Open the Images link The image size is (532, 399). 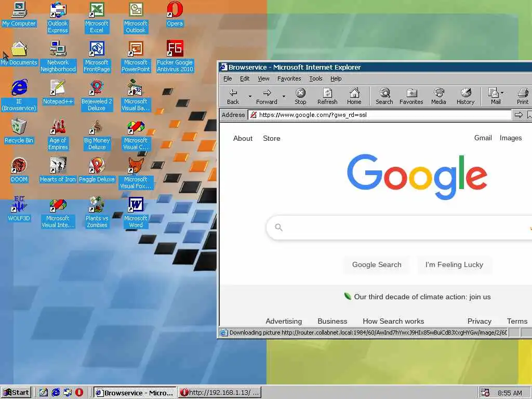[x=511, y=138]
